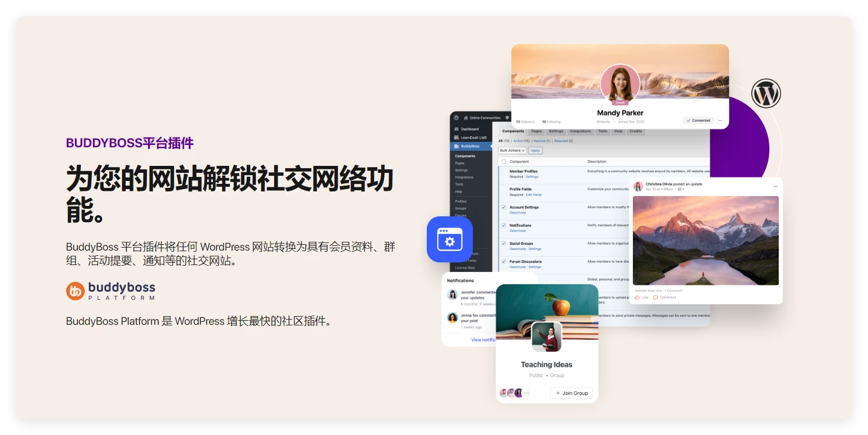
Task: Click the large WordPress circle logo
Action: [766, 93]
